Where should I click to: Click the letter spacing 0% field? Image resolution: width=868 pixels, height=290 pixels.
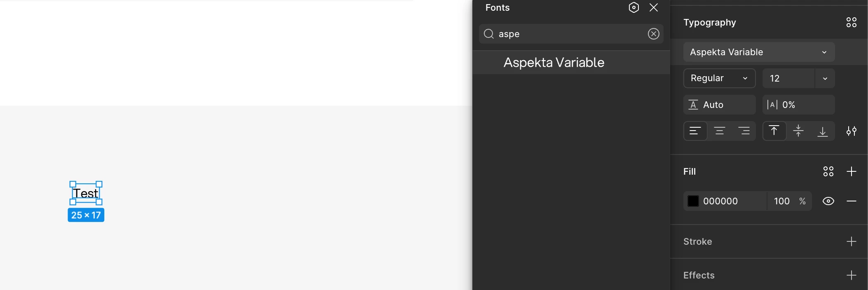pyautogui.click(x=799, y=105)
